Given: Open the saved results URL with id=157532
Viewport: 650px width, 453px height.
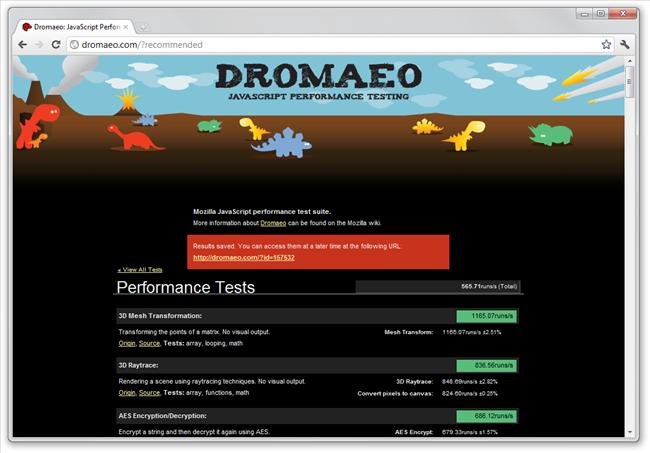Looking at the screenshot, I should tap(244, 257).
